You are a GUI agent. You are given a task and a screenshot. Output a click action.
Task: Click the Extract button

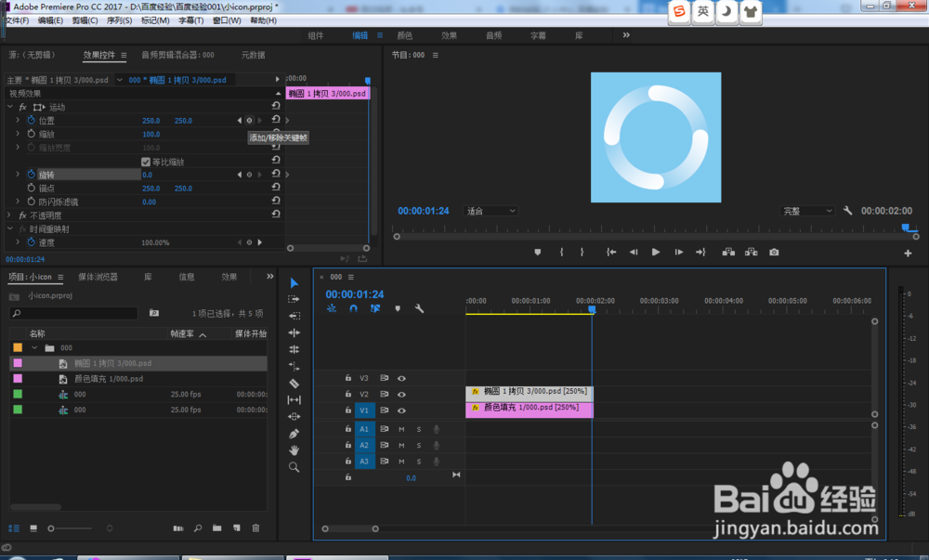[752, 253]
